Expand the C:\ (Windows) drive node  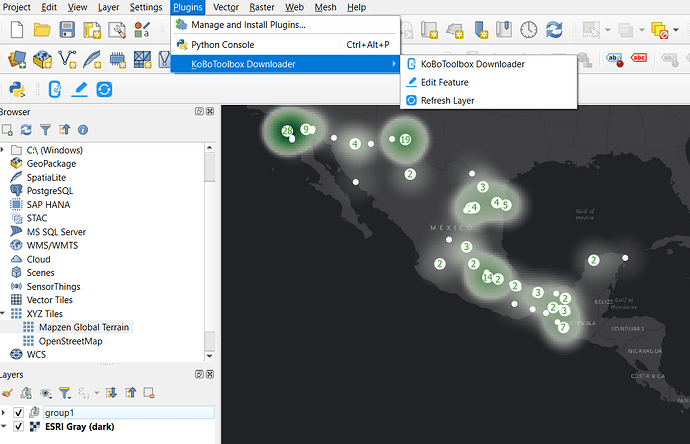[x=3, y=150]
